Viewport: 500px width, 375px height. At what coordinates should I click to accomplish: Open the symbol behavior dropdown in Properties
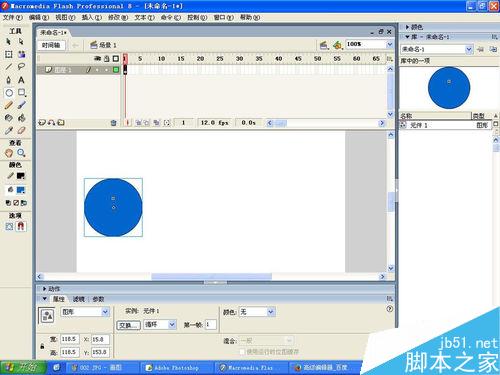click(x=105, y=312)
